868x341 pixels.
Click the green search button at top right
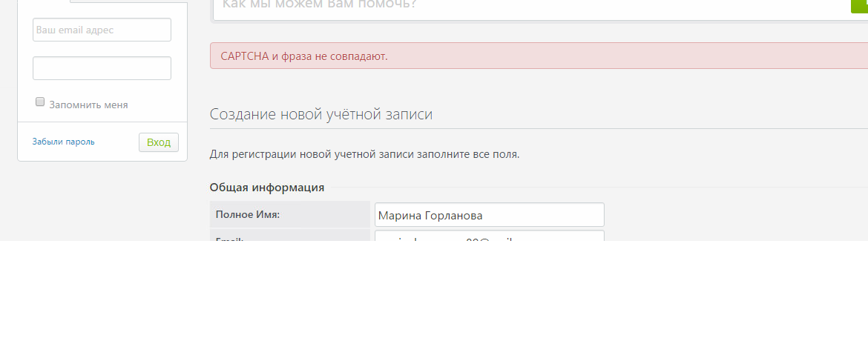tap(860, 4)
